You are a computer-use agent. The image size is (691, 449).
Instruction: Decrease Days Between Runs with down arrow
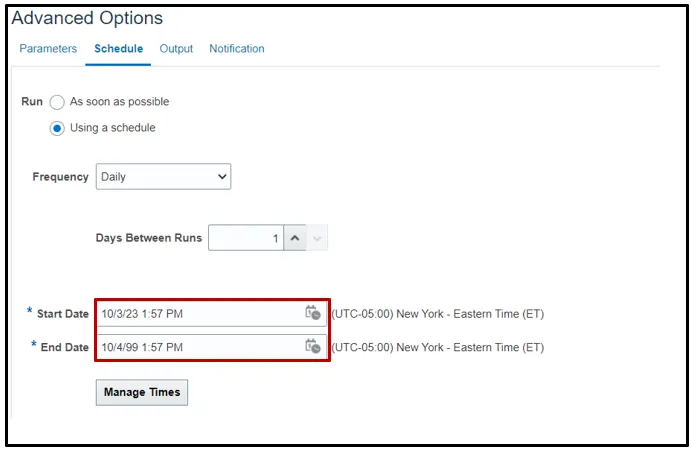coord(316,238)
